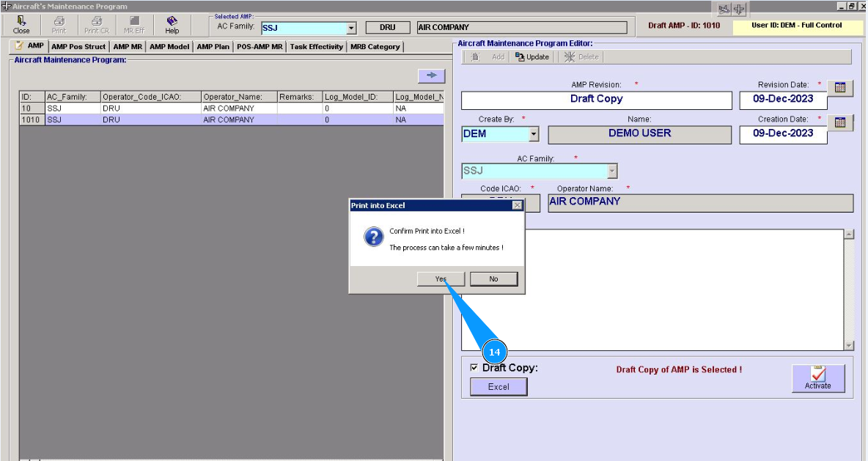This screenshot has width=868, height=461.
Task: Click AIR COMPANY cell in row 1010
Action: click(239, 119)
